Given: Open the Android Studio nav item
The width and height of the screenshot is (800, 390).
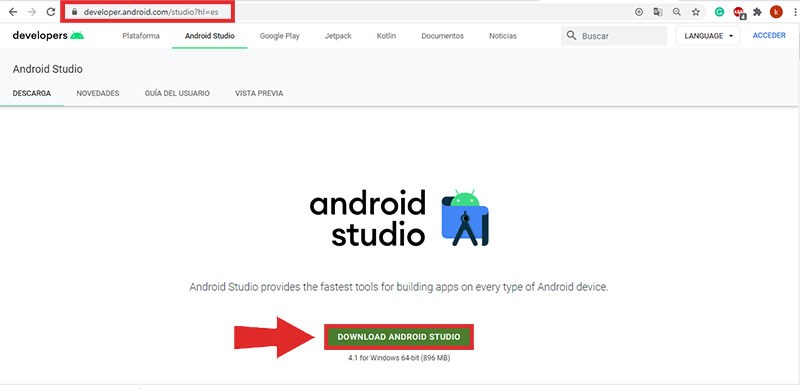Looking at the screenshot, I should [210, 36].
